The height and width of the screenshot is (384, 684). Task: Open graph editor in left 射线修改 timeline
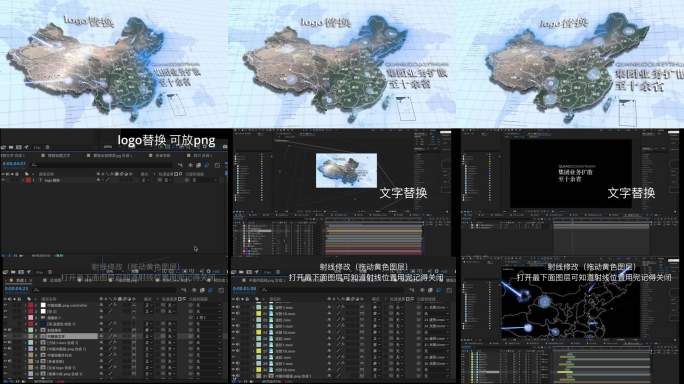pos(221,290)
